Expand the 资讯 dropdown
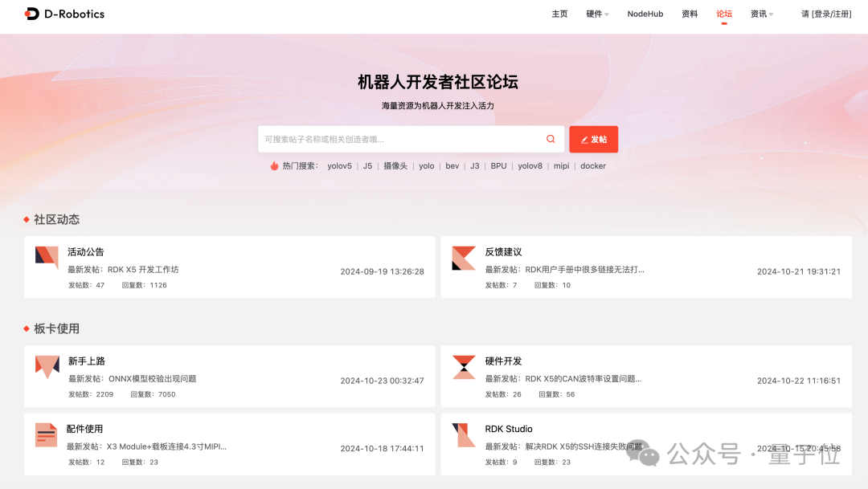868x489 pixels. pyautogui.click(x=760, y=14)
